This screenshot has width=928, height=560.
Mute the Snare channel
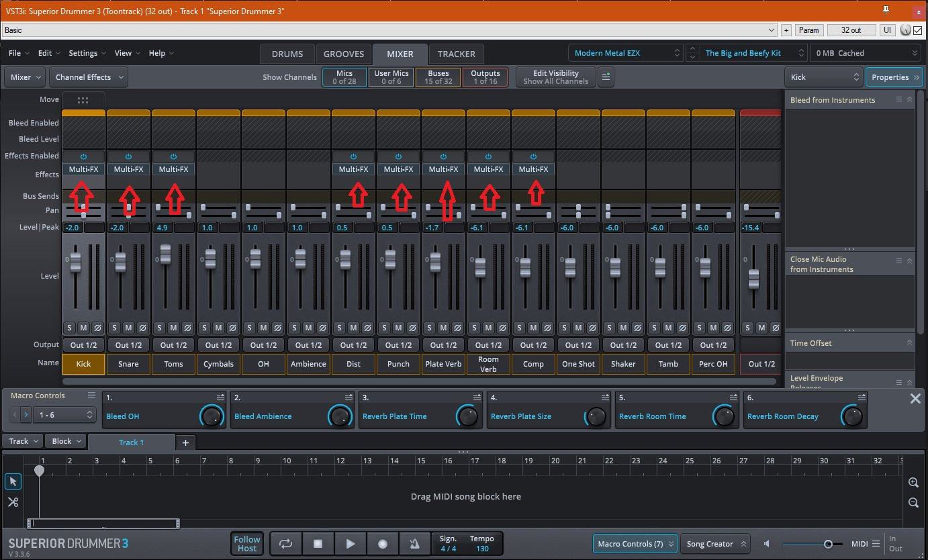(128, 328)
